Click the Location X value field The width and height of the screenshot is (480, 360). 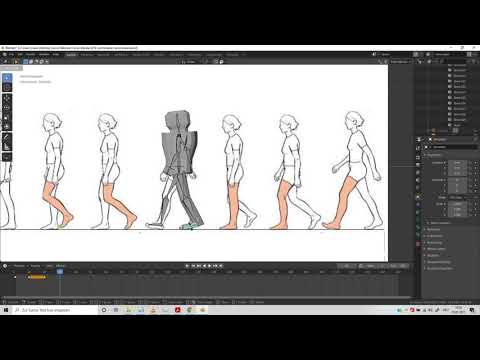(x=457, y=163)
